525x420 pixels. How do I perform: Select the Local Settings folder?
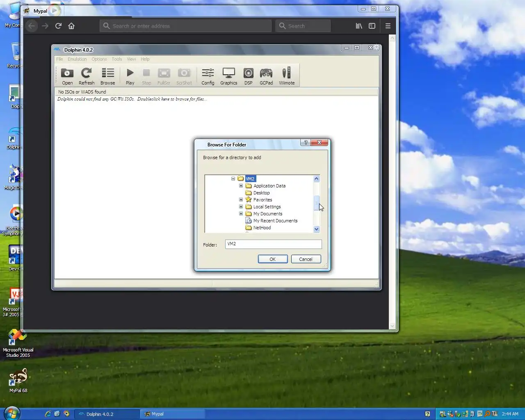pyautogui.click(x=267, y=207)
